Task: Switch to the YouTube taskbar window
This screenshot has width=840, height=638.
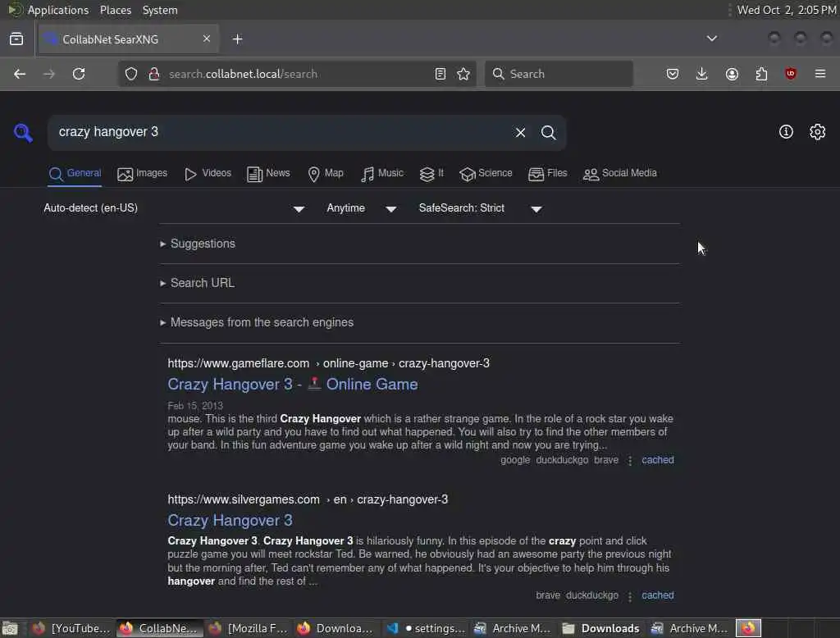Action: pos(71,628)
